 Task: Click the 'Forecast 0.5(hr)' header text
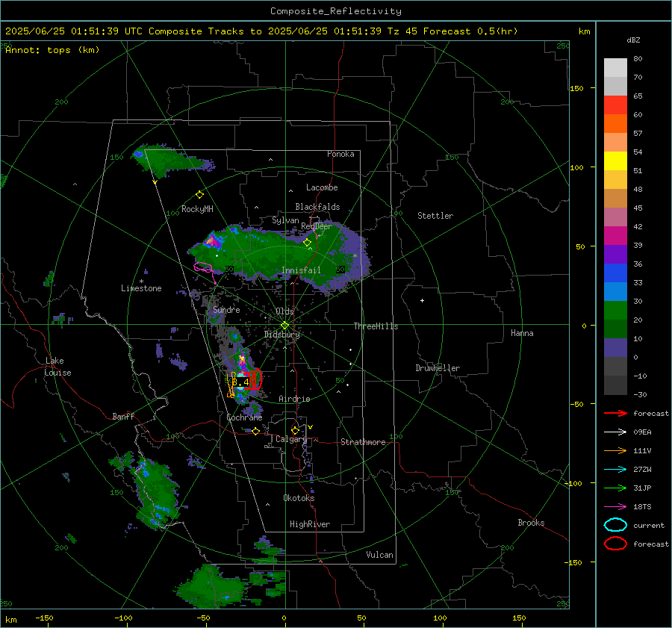470,31
